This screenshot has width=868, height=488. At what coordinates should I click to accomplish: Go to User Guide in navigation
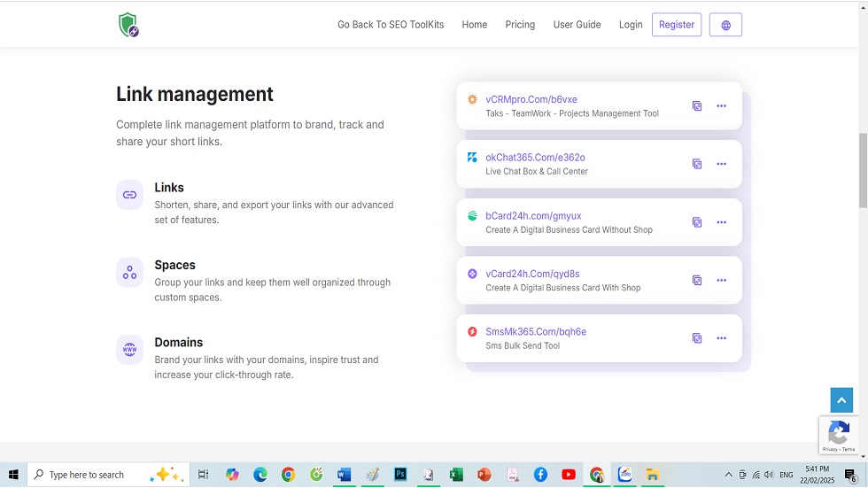point(577,25)
